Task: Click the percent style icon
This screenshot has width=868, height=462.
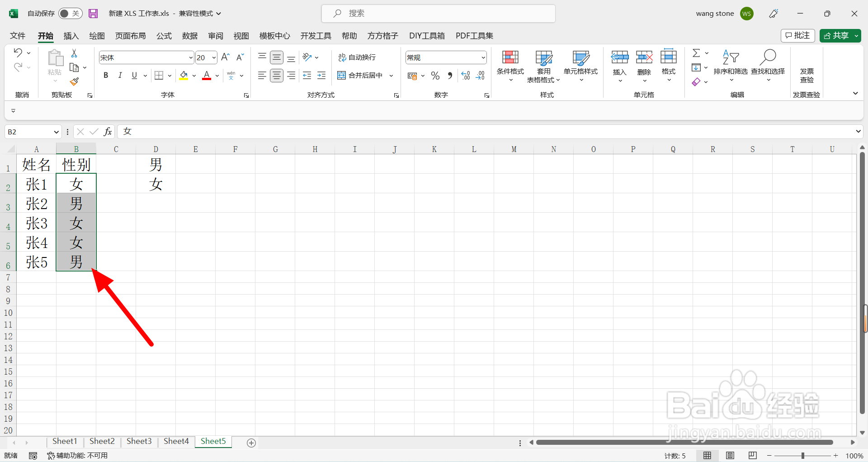Action: 435,76
